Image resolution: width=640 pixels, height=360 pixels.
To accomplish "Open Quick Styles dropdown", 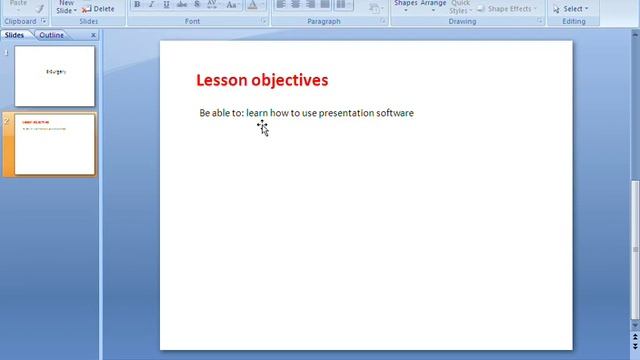I will pyautogui.click(x=461, y=7).
